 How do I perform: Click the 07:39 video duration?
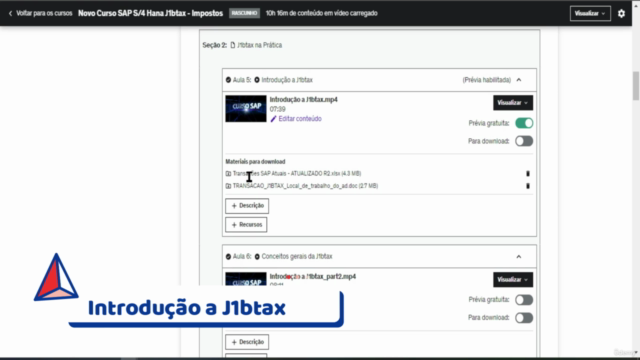(278, 109)
